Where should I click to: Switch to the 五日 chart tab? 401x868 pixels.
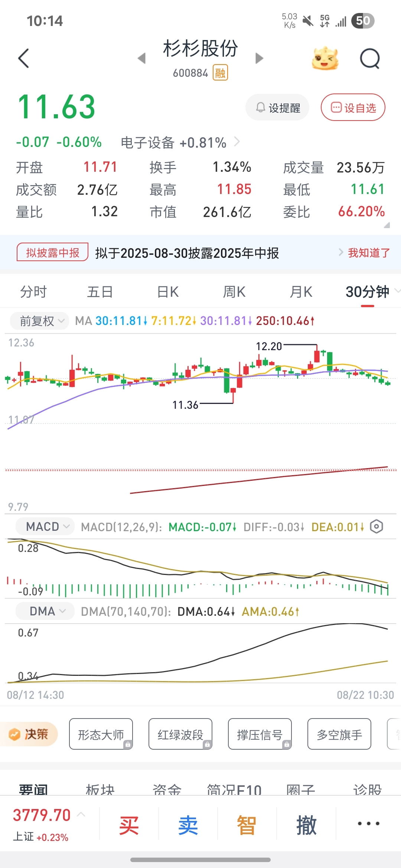(x=100, y=292)
